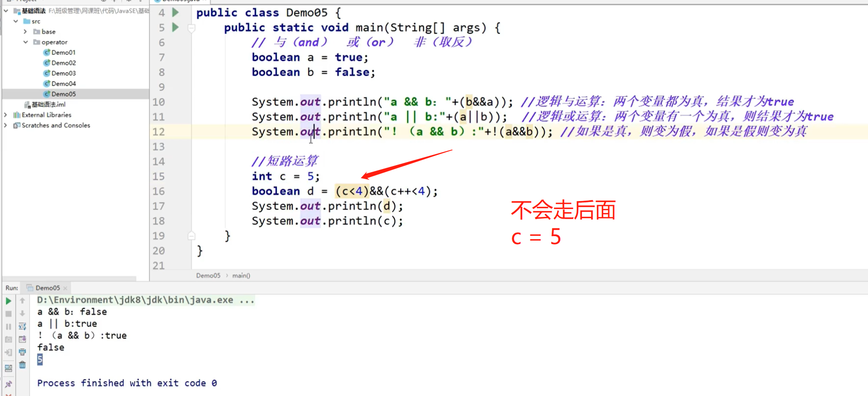Click the lone 'false' console output line
Image resolution: width=868 pixels, height=396 pixels.
click(51, 347)
